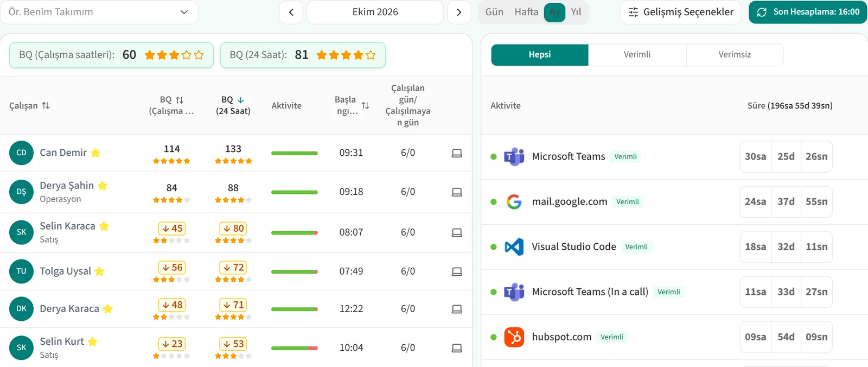The image size is (868, 367).
Task: Click star icon next to Can Demir
Action: [x=95, y=153]
